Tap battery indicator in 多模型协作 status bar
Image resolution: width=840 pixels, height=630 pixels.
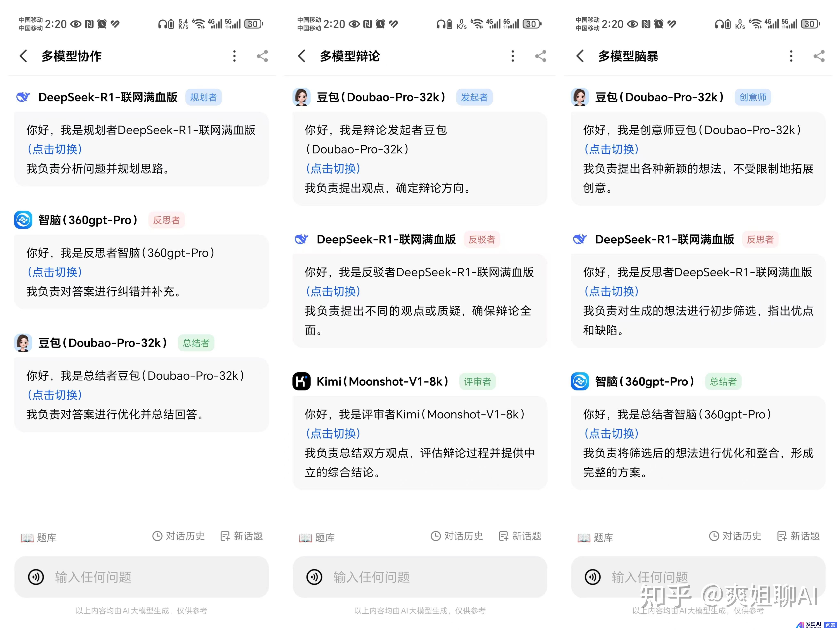[254, 24]
